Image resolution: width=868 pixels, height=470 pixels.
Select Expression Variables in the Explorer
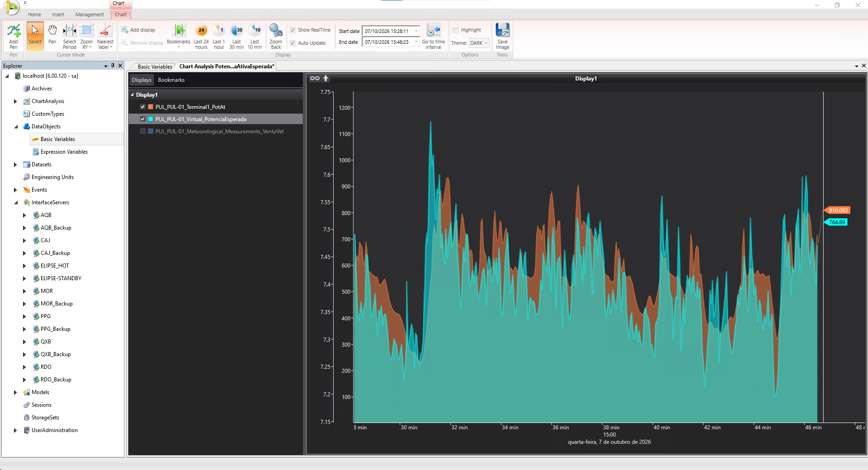click(64, 152)
